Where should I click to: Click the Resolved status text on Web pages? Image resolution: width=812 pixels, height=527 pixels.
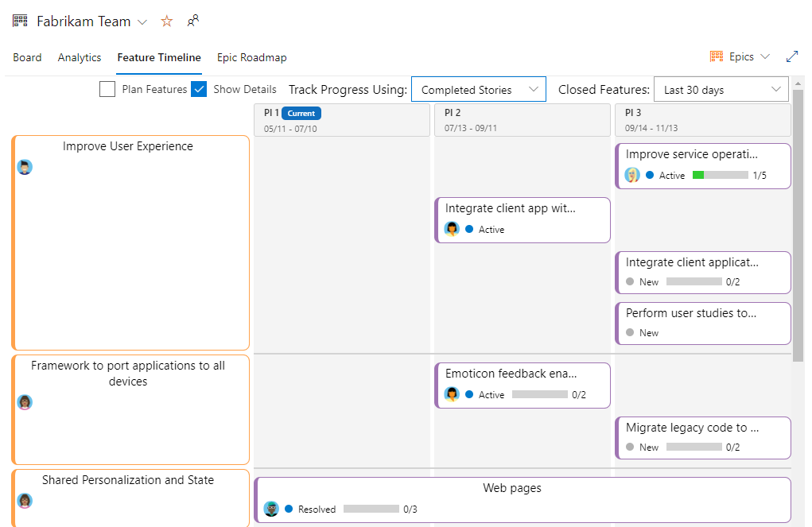(317, 510)
